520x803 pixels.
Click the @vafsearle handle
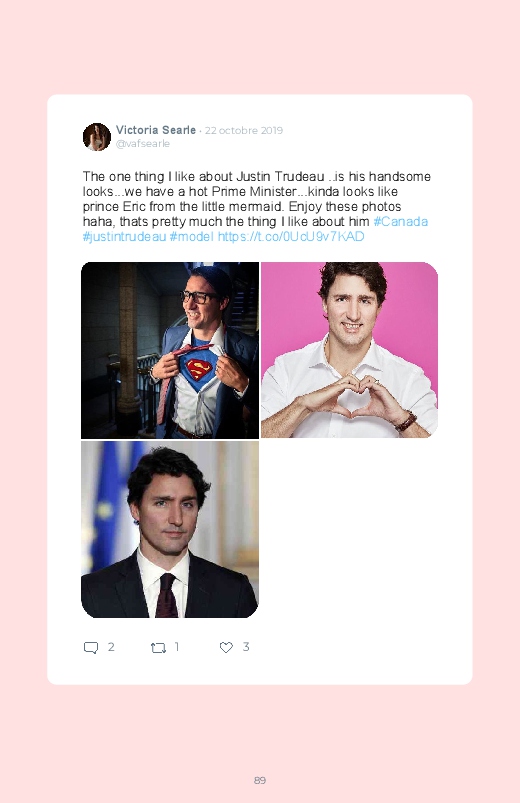[x=142, y=144]
